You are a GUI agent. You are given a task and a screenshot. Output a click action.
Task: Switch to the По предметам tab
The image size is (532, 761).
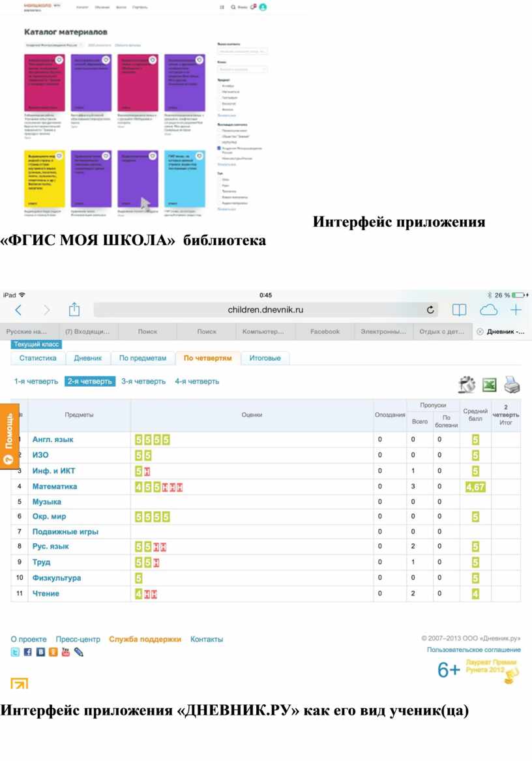(x=143, y=358)
